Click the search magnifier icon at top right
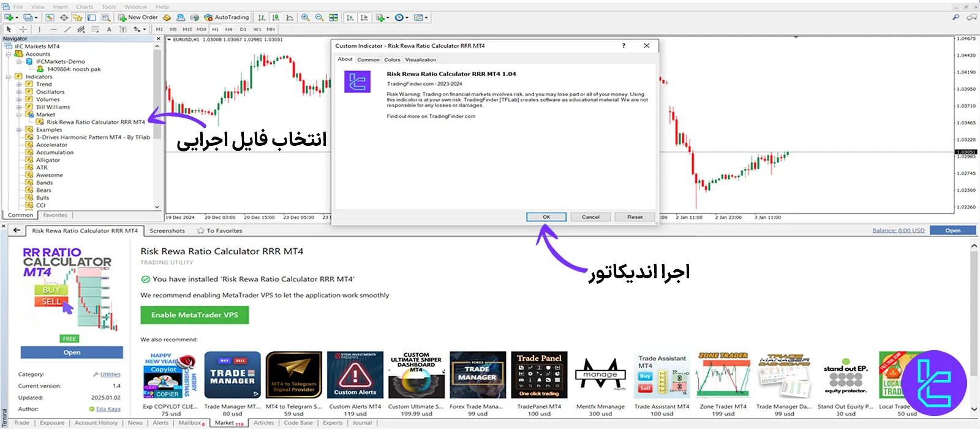The height and width of the screenshot is (429, 980). [956, 17]
